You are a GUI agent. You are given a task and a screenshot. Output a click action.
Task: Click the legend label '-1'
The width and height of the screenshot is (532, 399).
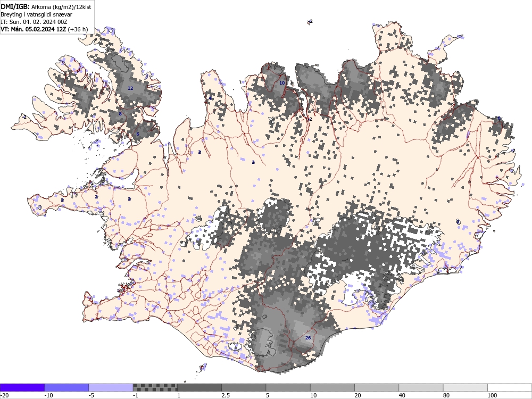pos(136,396)
